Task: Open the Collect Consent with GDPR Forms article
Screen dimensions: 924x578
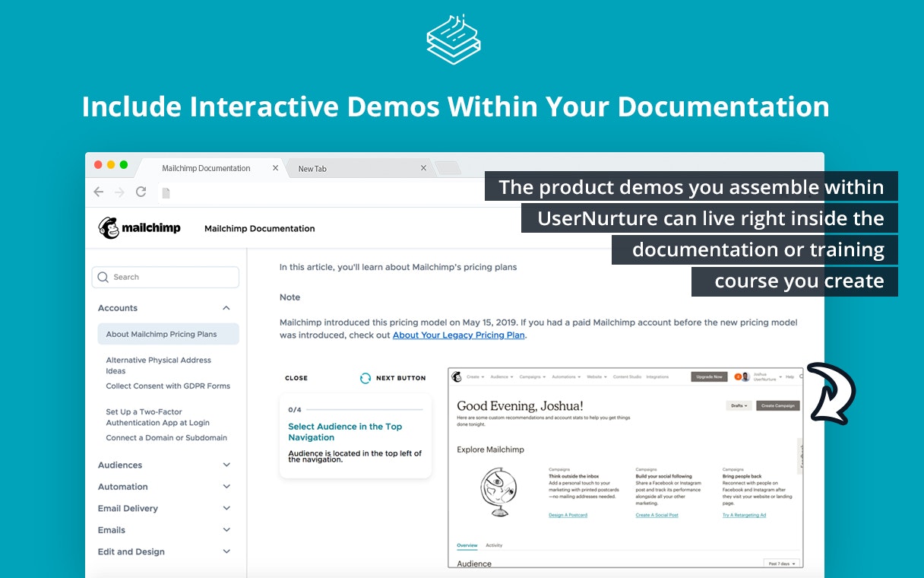Action: pyautogui.click(x=168, y=386)
